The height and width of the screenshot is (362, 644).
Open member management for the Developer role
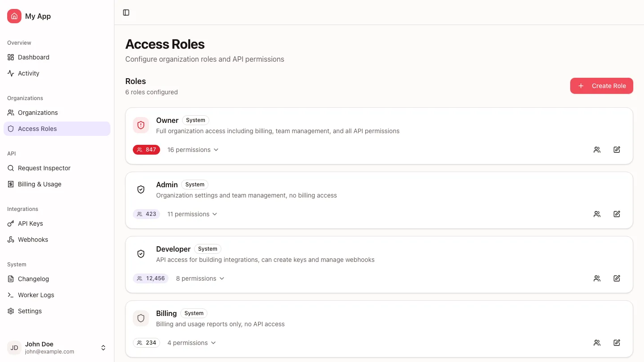pyautogui.click(x=597, y=278)
